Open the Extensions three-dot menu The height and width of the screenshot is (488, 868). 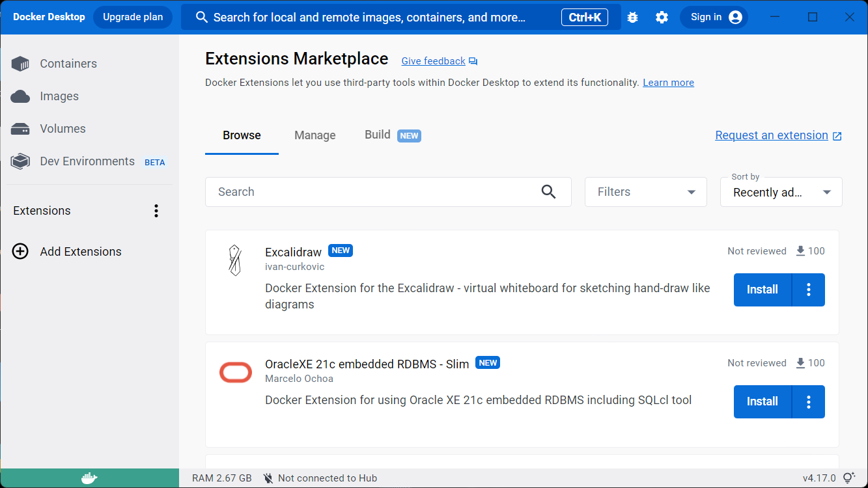[x=156, y=211]
